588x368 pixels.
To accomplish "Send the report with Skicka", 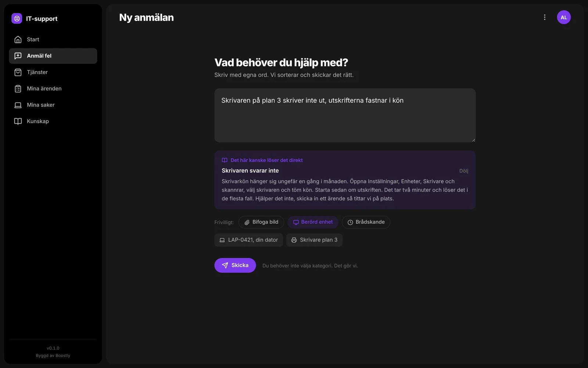I will pyautogui.click(x=235, y=265).
